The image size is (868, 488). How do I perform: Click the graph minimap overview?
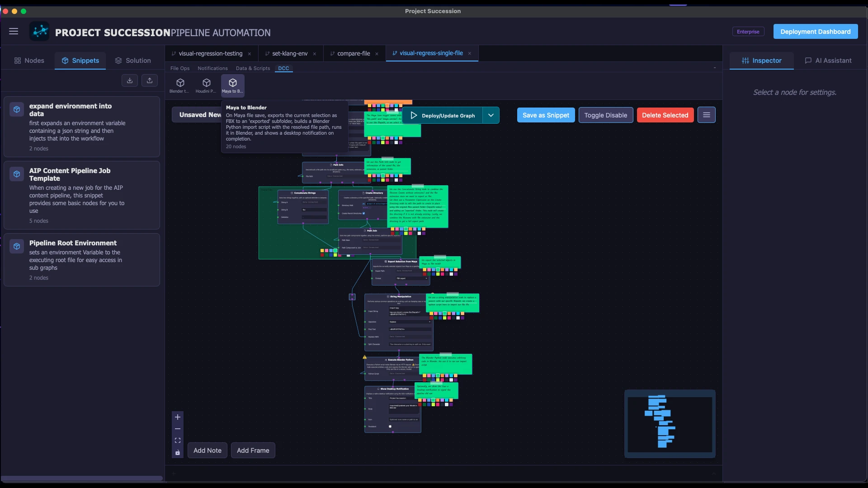[x=670, y=424]
